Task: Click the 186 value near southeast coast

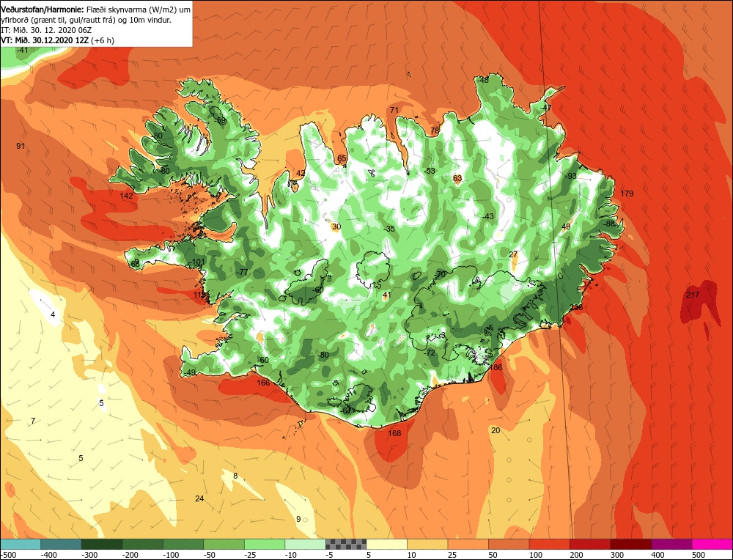Action: tap(496, 367)
